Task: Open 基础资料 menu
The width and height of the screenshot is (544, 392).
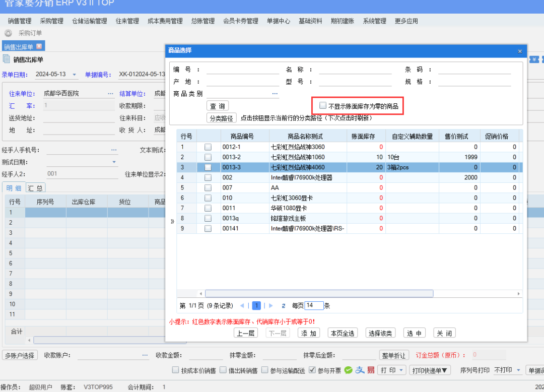Action: 310,21
